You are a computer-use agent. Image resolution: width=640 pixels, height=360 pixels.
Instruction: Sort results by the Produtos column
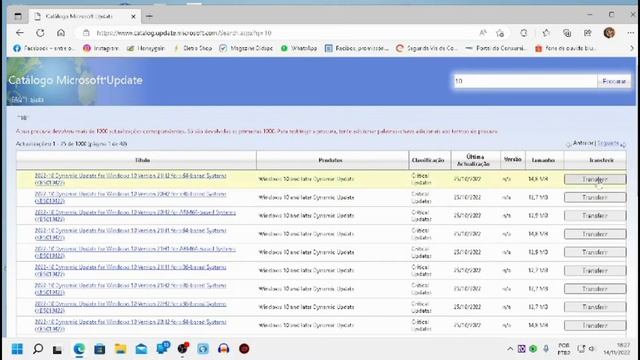click(330, 160)
